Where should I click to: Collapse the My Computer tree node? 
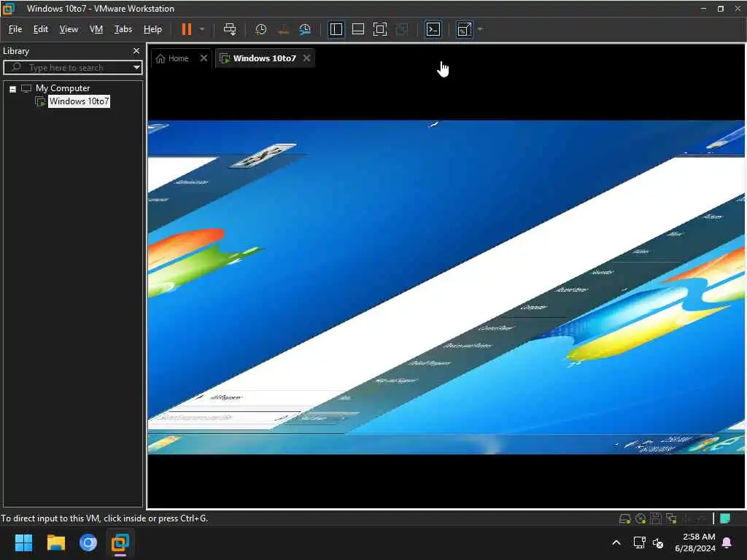click(x=13, y=89)
